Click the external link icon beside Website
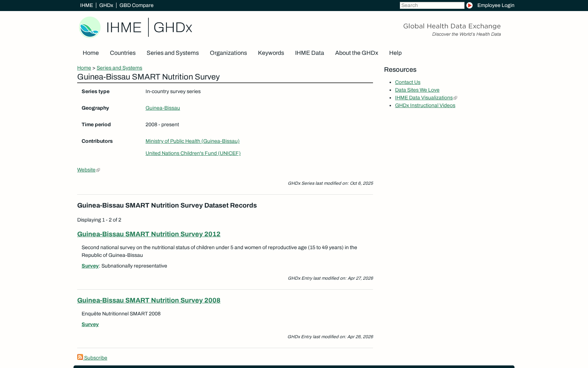588x368 pixels. click(x=98, y=170)
